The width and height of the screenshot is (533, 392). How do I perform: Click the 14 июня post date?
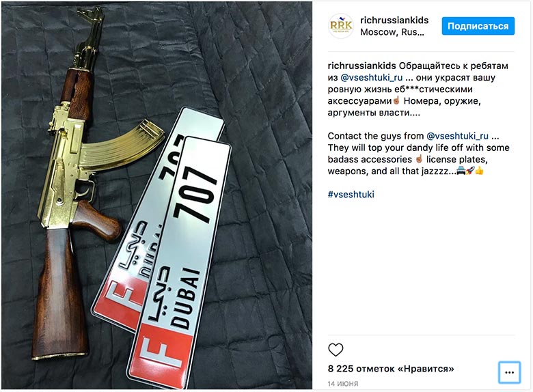[342, 384]
